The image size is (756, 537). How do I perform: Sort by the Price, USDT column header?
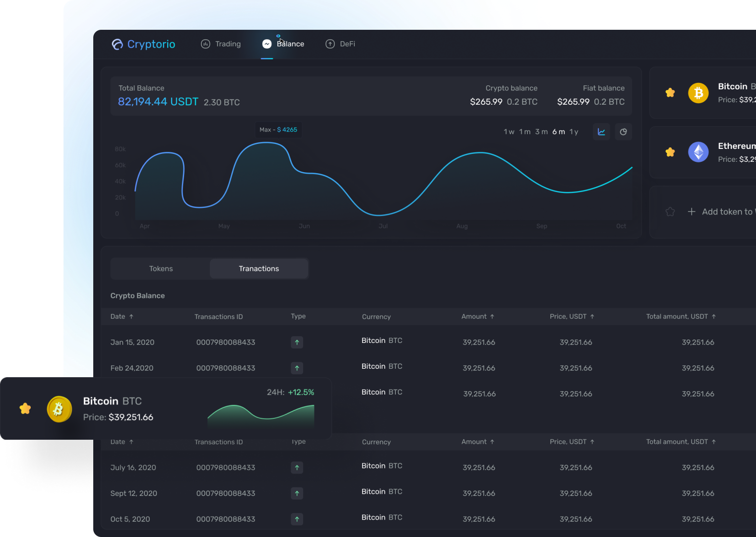[572, 317]
